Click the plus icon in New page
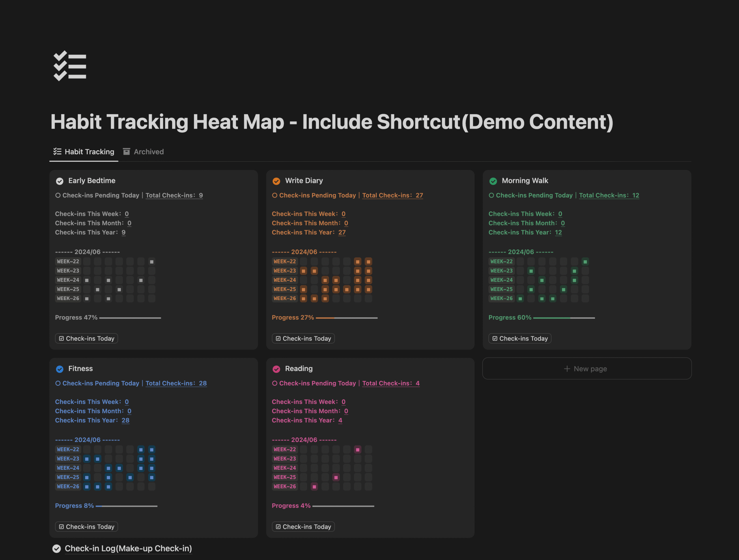This screenshot has height=560, width=739. click(x=567, y=369)
